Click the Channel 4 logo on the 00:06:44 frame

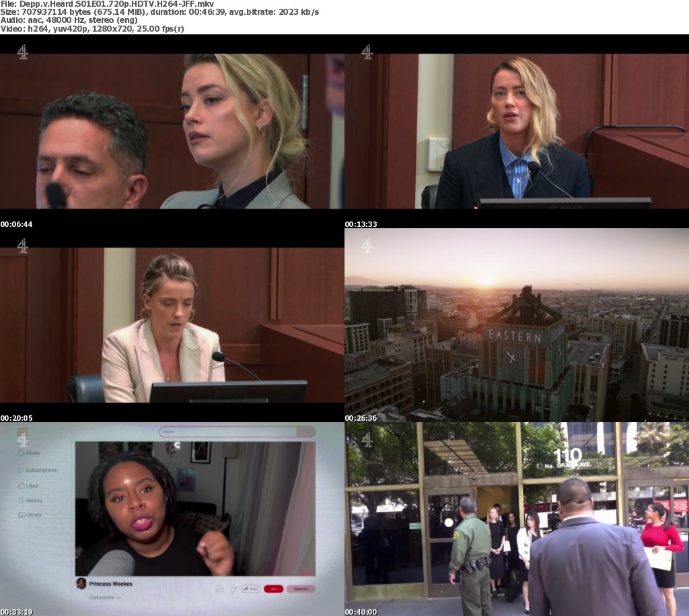[x=22, y=52]
